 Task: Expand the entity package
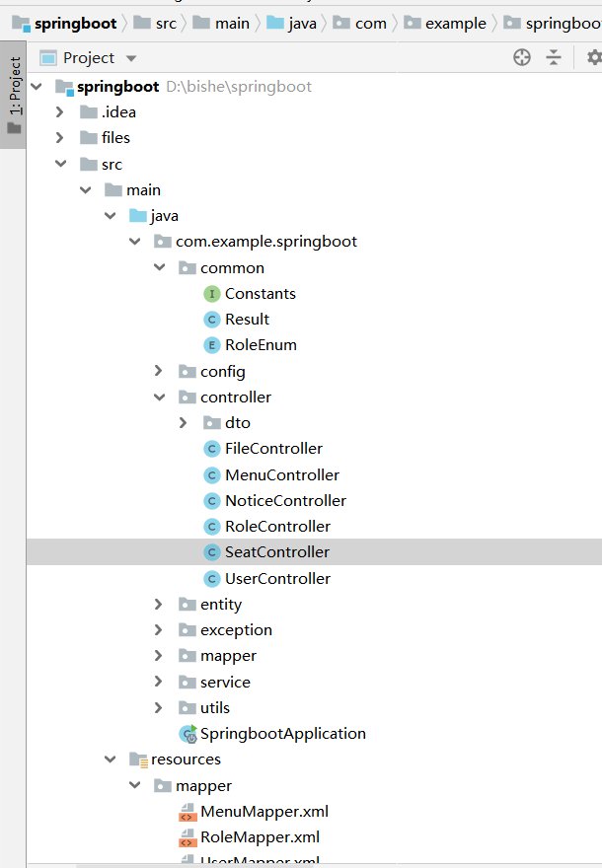159,605
